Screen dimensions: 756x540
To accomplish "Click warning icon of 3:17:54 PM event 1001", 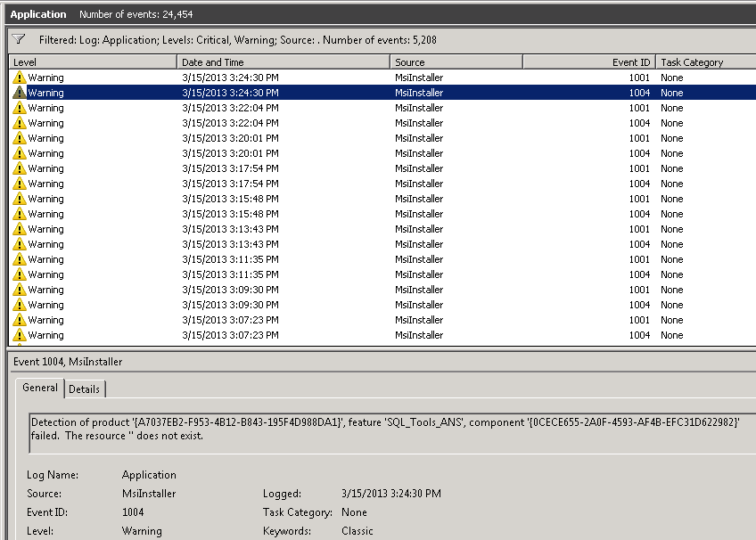I will click(x=20, y=168).
